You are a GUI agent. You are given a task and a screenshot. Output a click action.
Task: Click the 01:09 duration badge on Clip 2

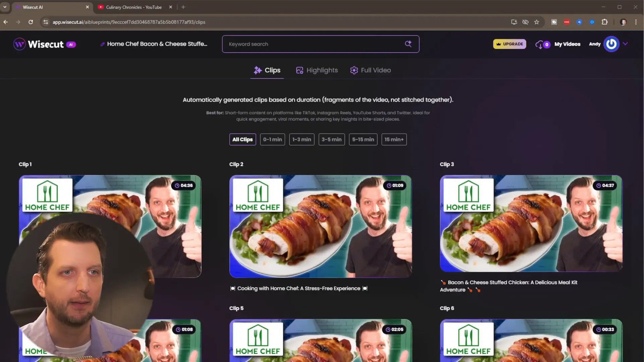394,185
